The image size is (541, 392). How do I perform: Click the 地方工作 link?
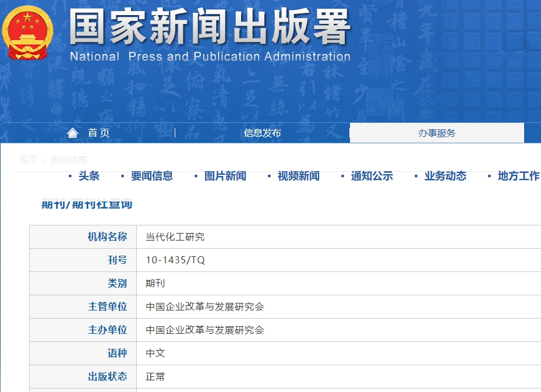(x=518, y=176)
